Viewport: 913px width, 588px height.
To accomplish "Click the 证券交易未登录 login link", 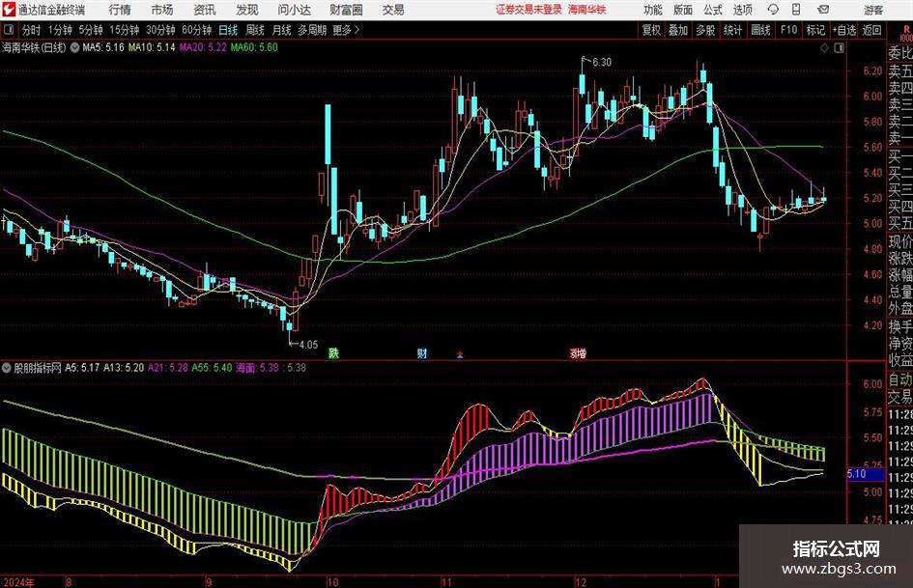I will click(x=528, y=10).
